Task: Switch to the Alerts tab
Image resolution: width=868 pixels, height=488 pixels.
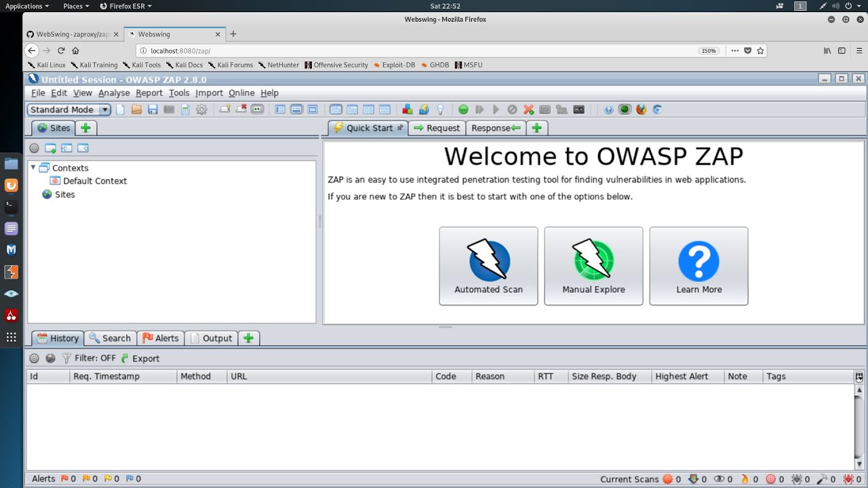Action: coord(160,338)
